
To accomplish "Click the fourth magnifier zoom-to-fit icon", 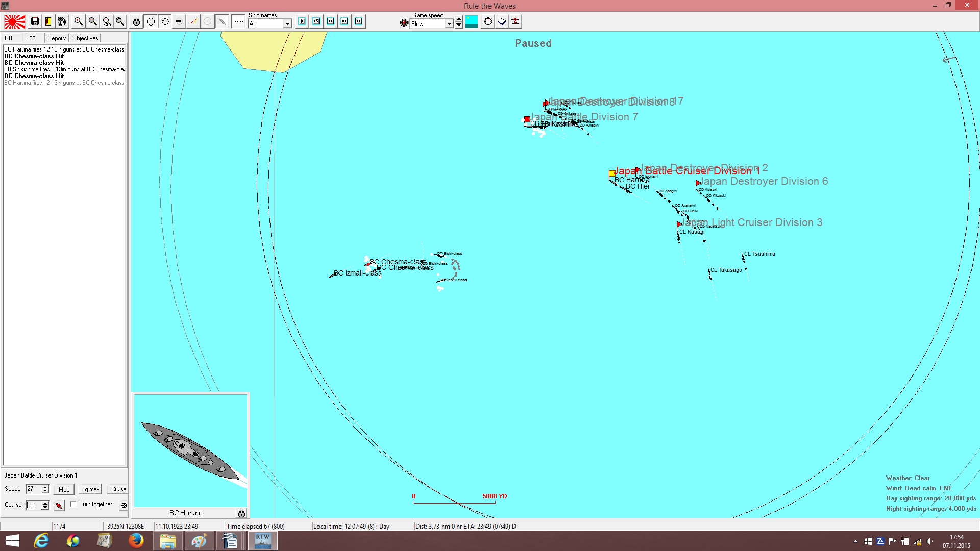I will tap(120, 21).
